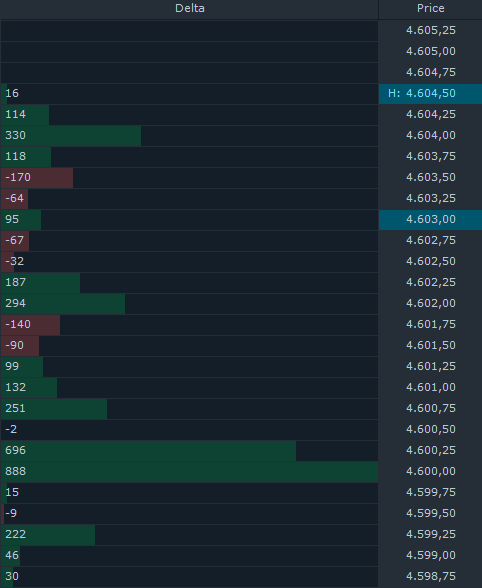The image size is (482, 588).
Task: Click the red delta bar labeled -64
Action: click(15, 198)
